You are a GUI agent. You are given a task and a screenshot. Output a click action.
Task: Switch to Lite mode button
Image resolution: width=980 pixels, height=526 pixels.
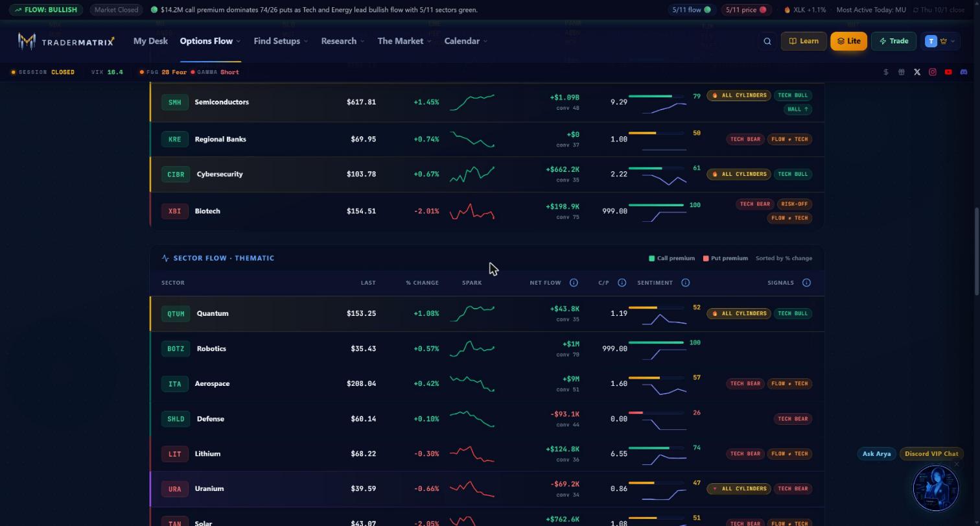[848, 41]
